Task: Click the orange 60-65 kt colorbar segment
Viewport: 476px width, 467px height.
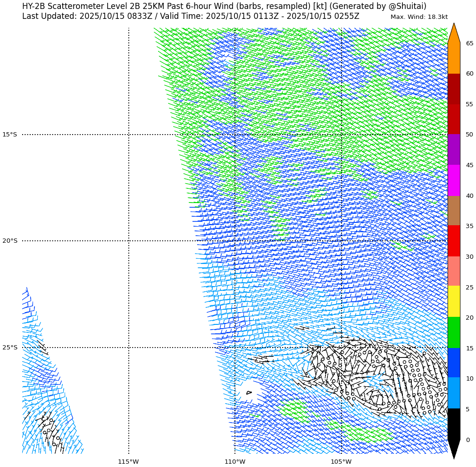Action: pyautogui.click(x=453, y=58)
